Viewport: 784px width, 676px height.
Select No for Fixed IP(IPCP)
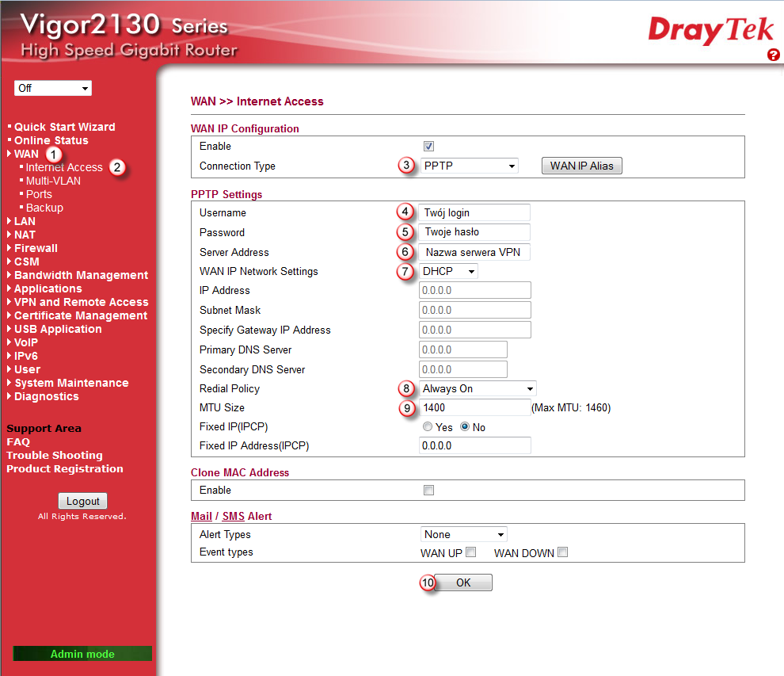(465, 427)
